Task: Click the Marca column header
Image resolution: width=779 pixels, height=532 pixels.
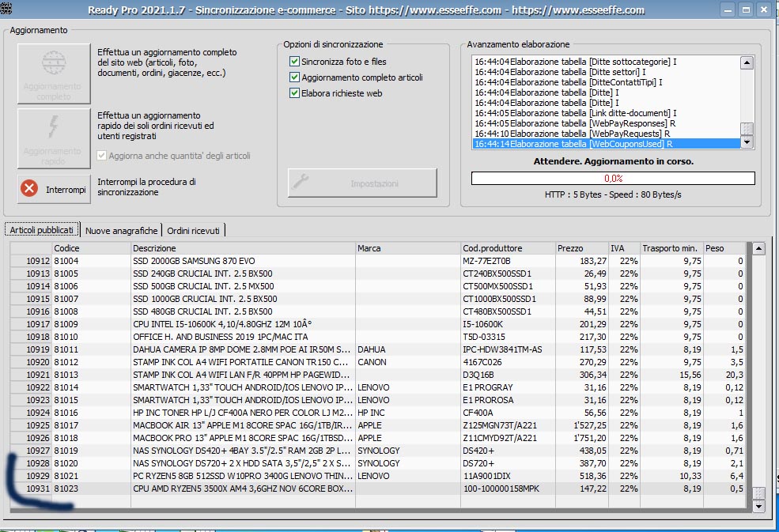Action: pos(408,248)
